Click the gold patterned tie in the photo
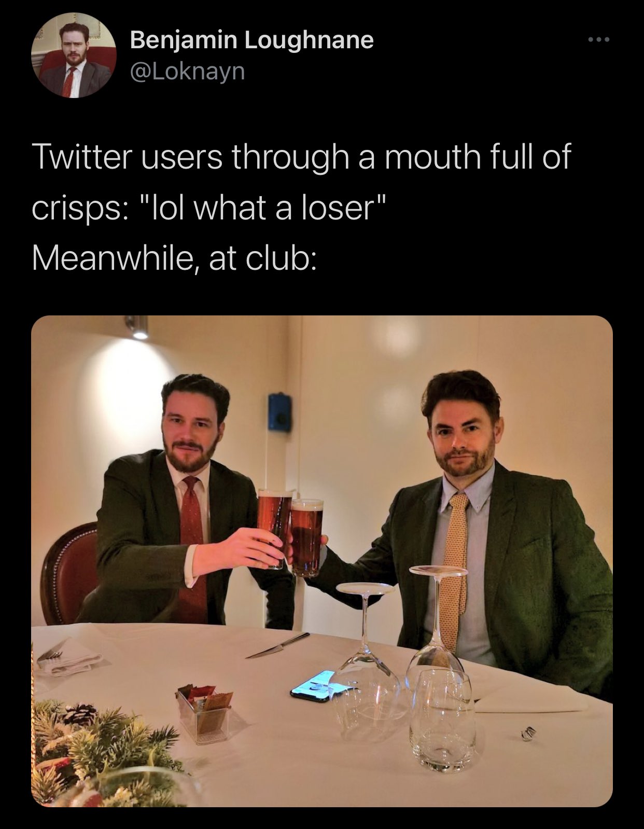This screenshot has height=829, width=644. (x=454, y=565)
